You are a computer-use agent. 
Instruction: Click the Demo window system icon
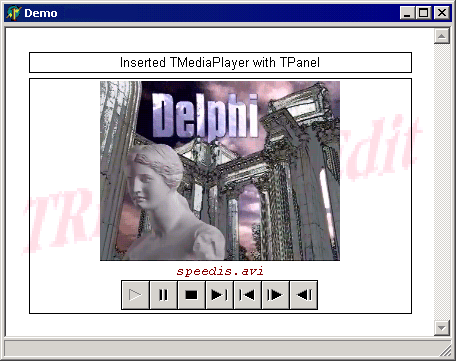(14, 13)
